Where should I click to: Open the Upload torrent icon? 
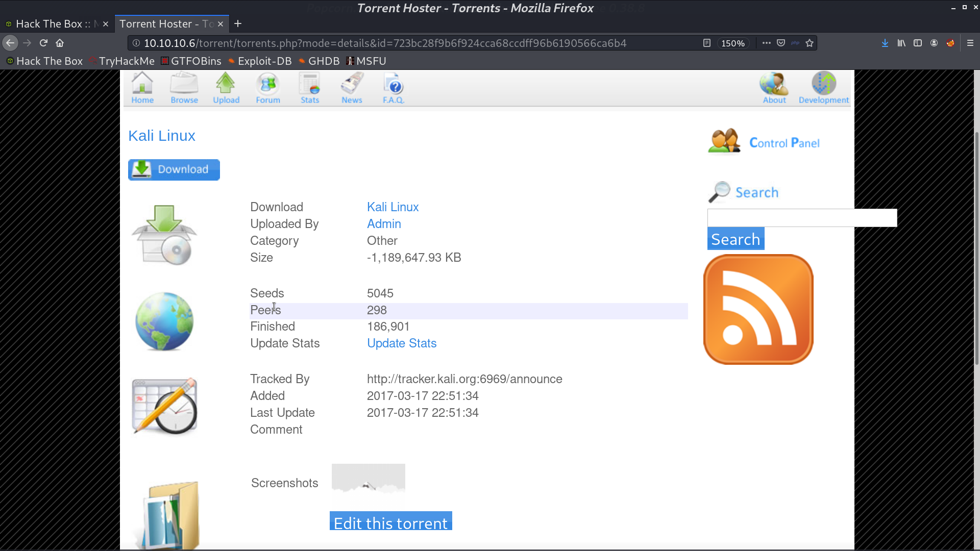click(x=226, y=88)
